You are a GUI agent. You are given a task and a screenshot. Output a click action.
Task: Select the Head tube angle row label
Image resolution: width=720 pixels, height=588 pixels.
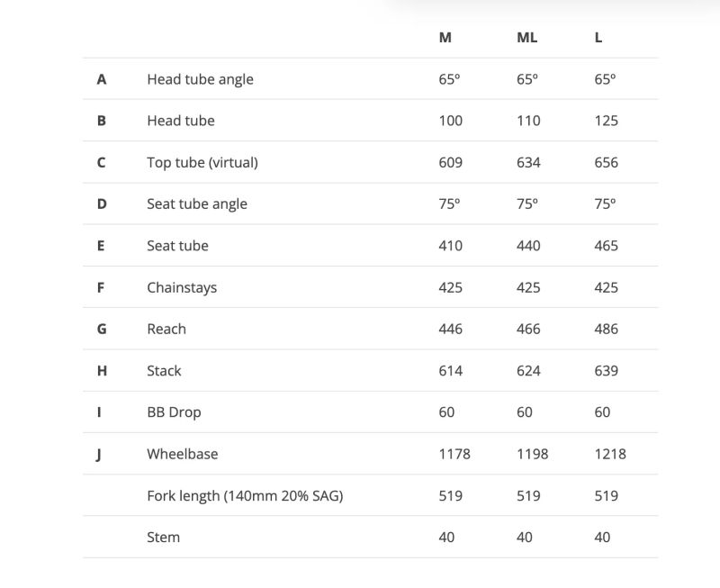(200, 79)
